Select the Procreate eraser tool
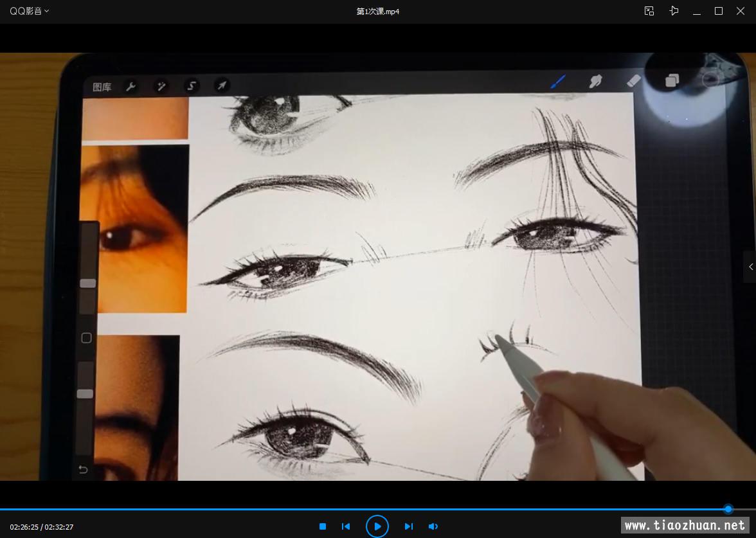The height and width of the screenshot is (538, 756). [634, 80]
